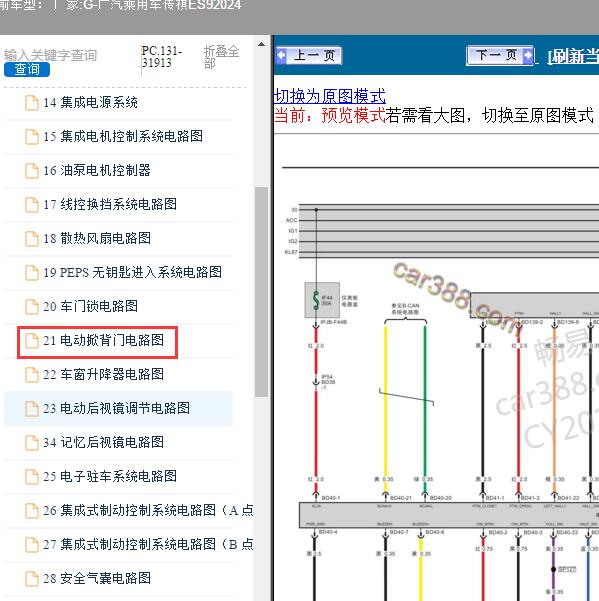Click the PC.131-31913 label
The width and height of the screenshot is (599, 601).
(161, 56)
